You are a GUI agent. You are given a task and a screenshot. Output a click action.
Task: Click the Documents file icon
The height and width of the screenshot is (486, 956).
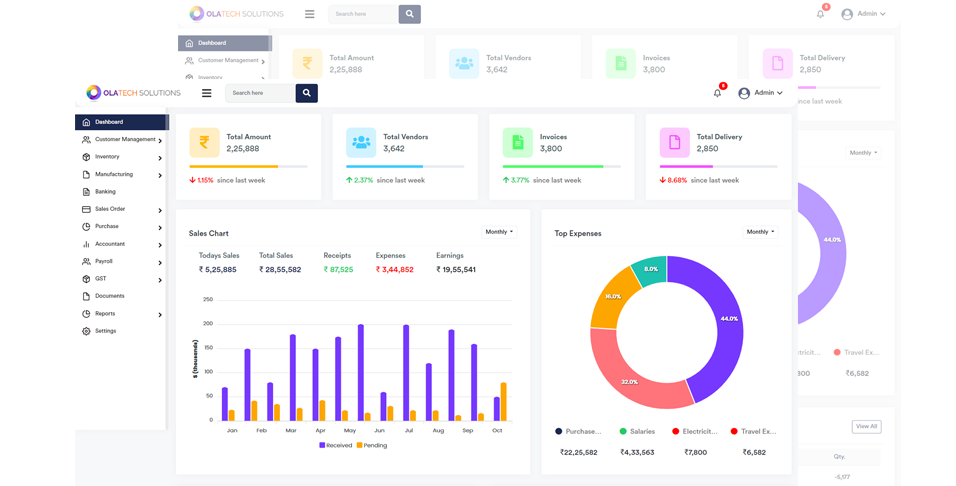tap(86, 296)
